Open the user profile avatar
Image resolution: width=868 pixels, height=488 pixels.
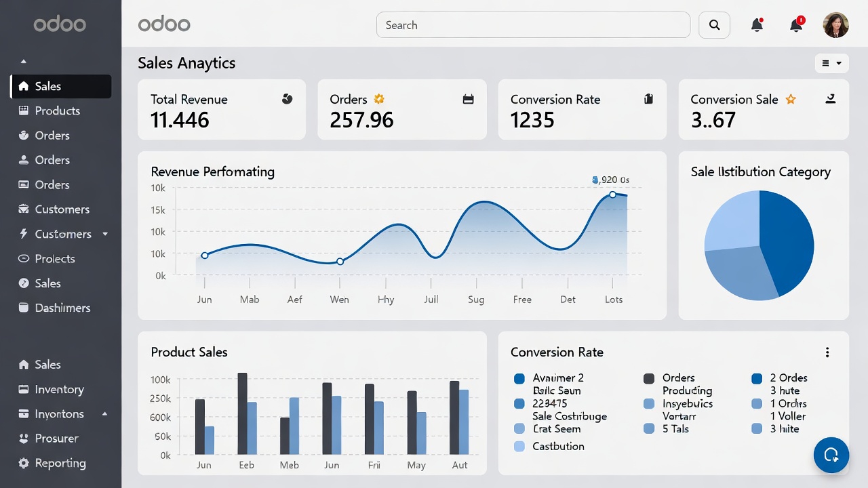[x=835, y=25]
